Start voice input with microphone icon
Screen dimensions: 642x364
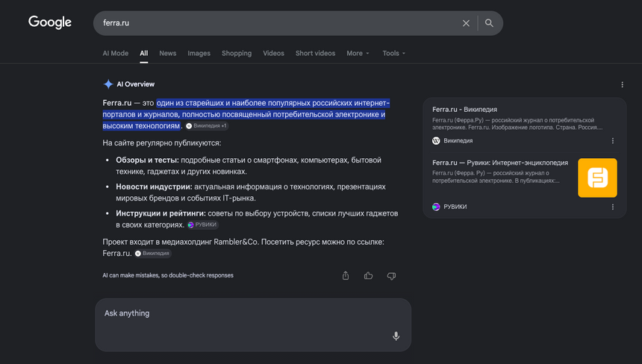pos(396,336)
